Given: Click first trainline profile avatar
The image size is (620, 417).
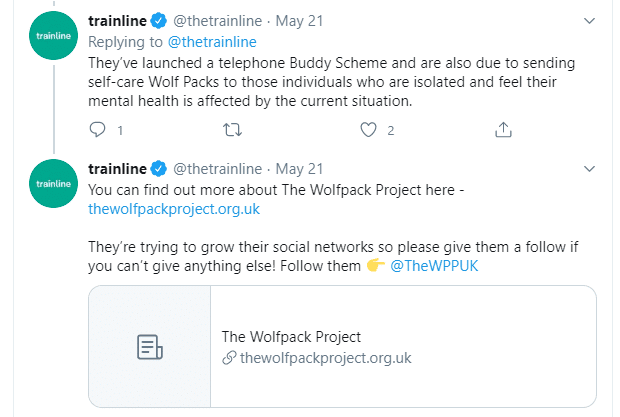Looking at the screenshot, I should [53, 36].
